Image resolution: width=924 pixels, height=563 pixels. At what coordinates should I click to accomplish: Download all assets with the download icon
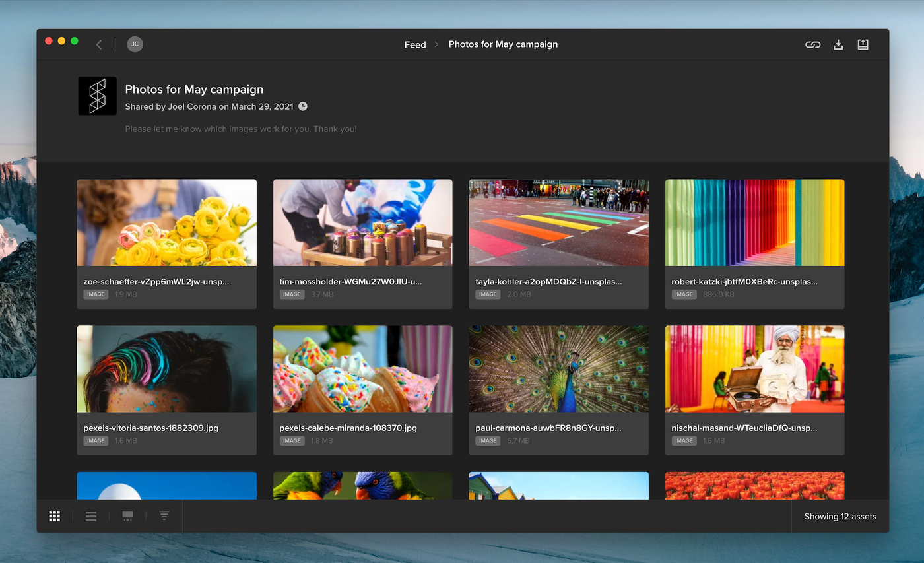(x=838, y=44)
